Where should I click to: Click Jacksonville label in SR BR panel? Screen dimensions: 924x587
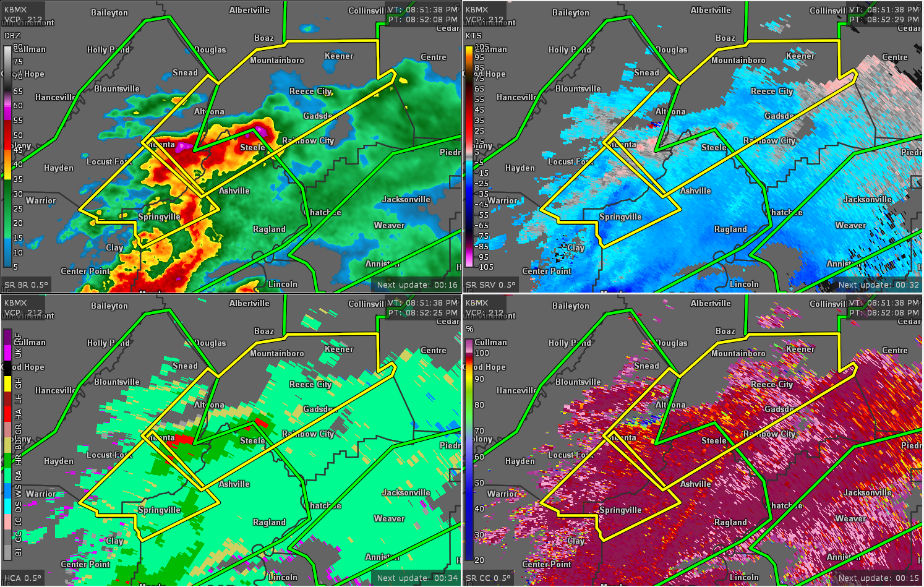click(x=406, y=199)
